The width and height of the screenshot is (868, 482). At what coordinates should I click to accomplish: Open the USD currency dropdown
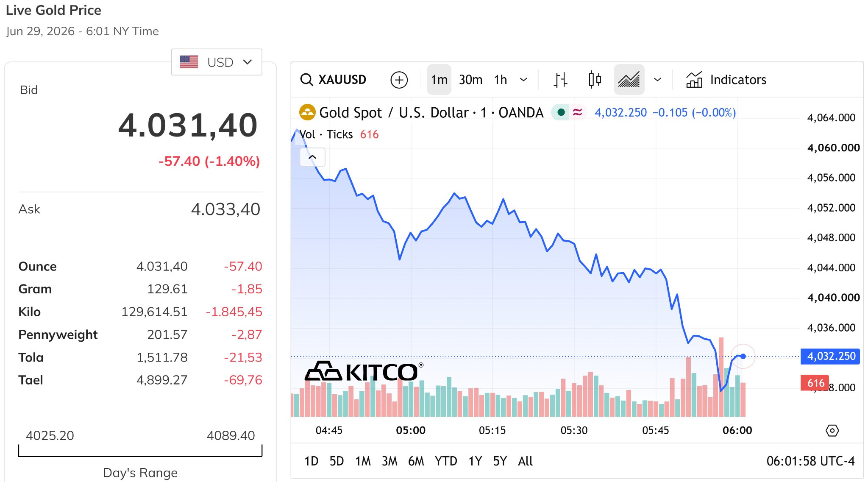pos(217,62)
